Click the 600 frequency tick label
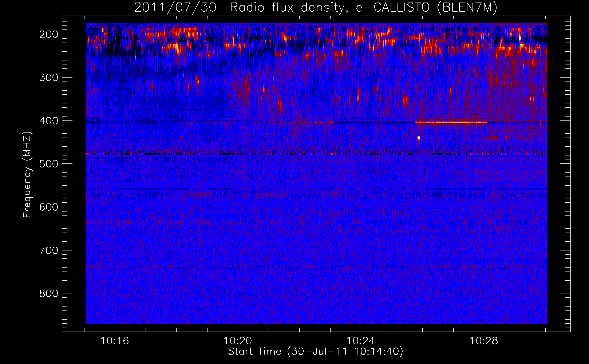The image size is (589, 364). coord(48,207)
